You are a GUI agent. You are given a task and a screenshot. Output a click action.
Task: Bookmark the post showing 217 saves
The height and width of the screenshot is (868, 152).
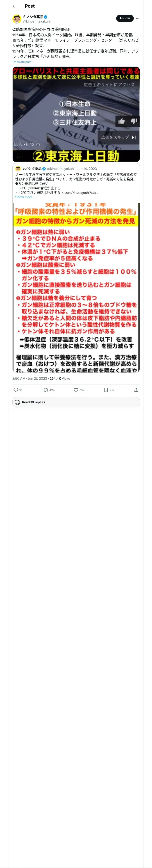(x=109, y=390)
